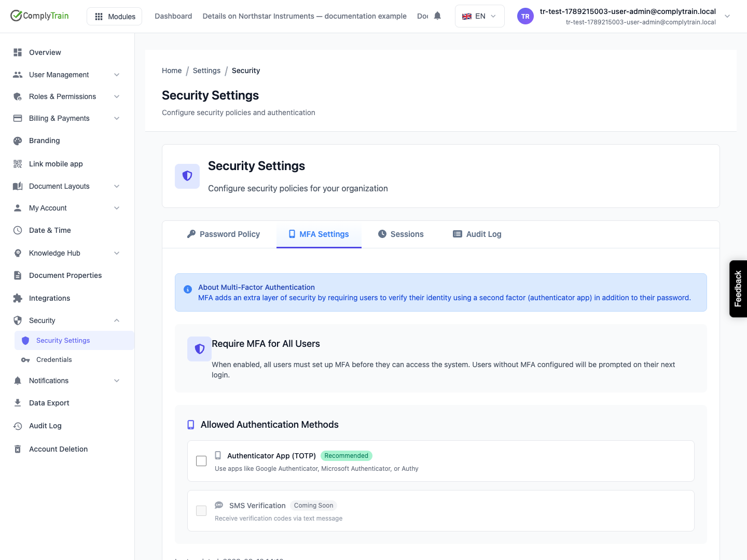Click the Recommended badge
Image resolution: width=747 pixels, height=560 pixels.
click(x=347, y=456)
